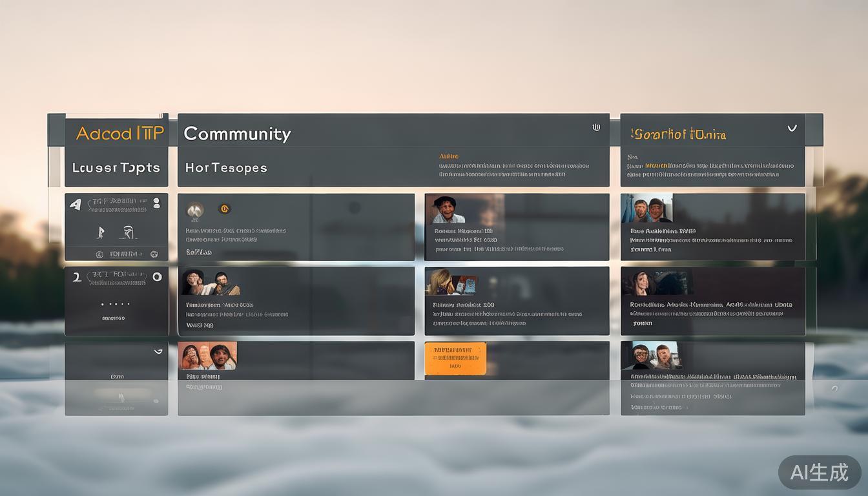This screenshot has height=496, width=868.
Task: Click the standing figure icon in first sidebar card
Action: click(x=101, y=232)
